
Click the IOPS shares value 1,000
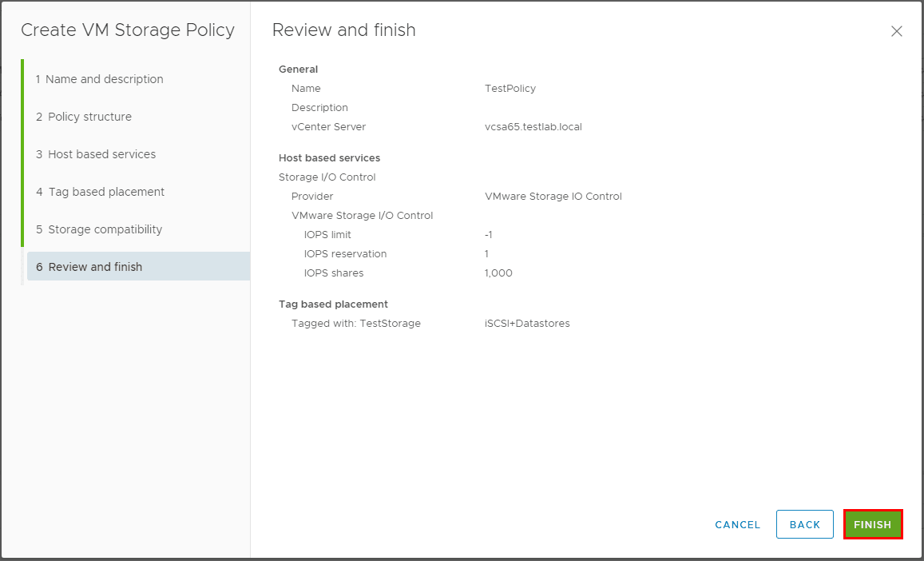tap(498, 273)
